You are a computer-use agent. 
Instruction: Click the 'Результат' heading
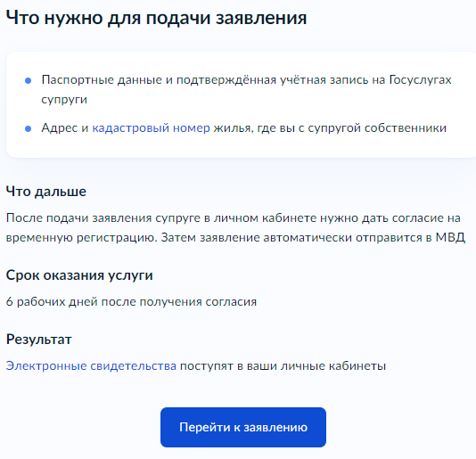pos(39,340)
